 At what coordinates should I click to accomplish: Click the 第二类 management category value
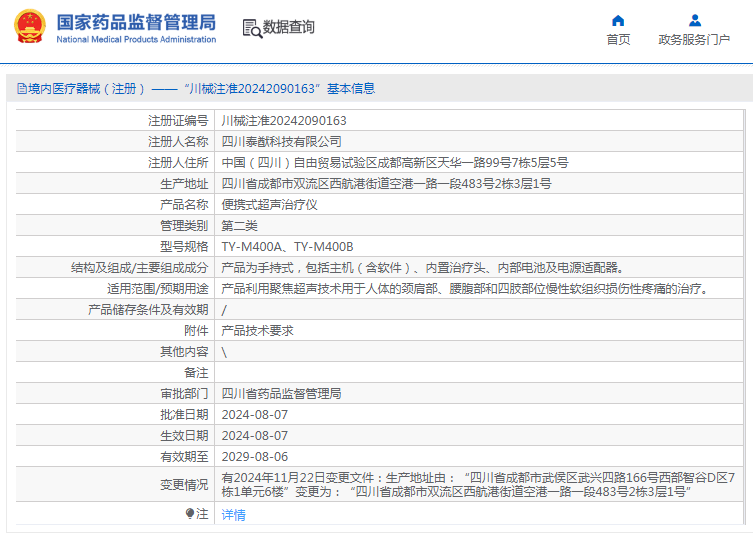click(240, 226)
